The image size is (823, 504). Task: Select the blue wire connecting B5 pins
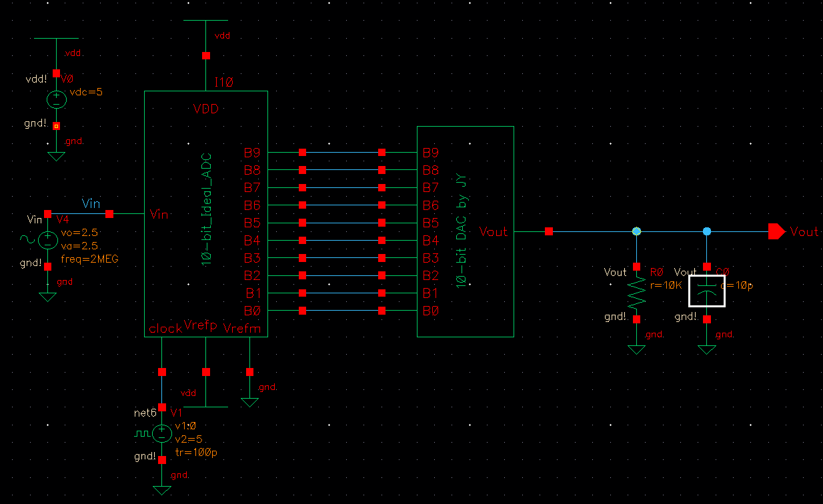coord(341,223)
